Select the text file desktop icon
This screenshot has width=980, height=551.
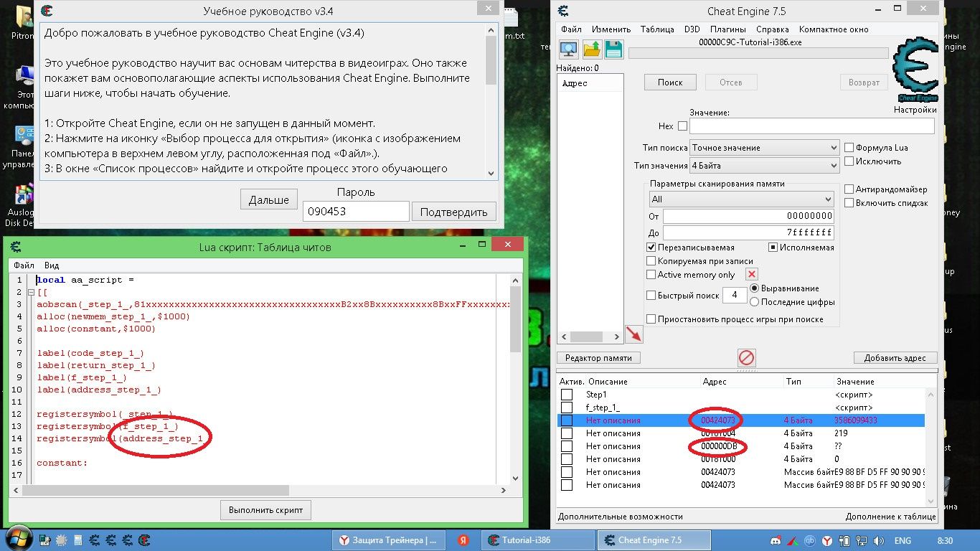[x=511, y=24]
